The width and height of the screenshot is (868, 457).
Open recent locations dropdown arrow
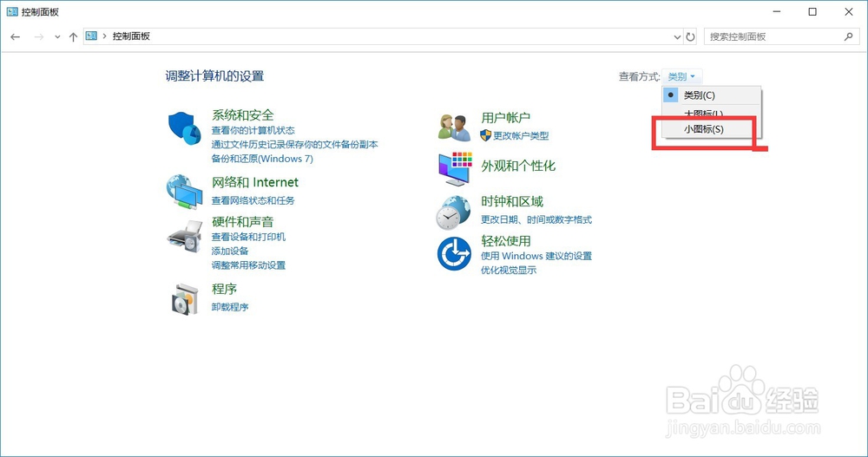pos(57,37)
